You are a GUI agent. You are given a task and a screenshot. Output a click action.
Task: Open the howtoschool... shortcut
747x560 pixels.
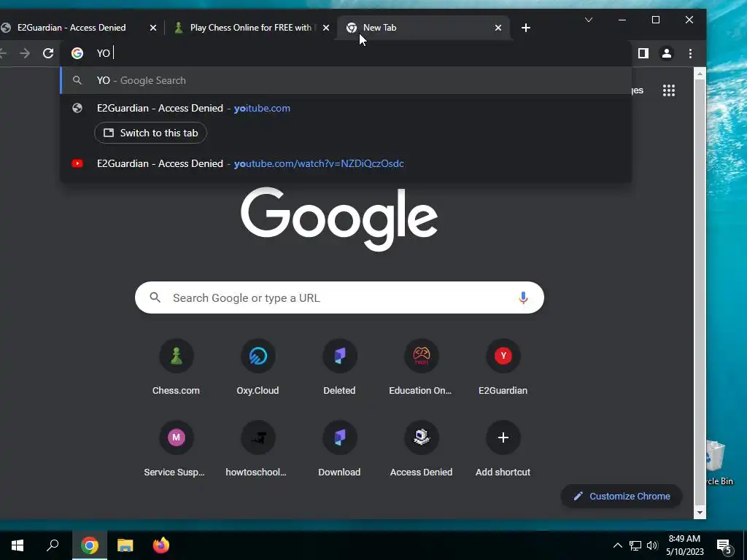(258, 449)
